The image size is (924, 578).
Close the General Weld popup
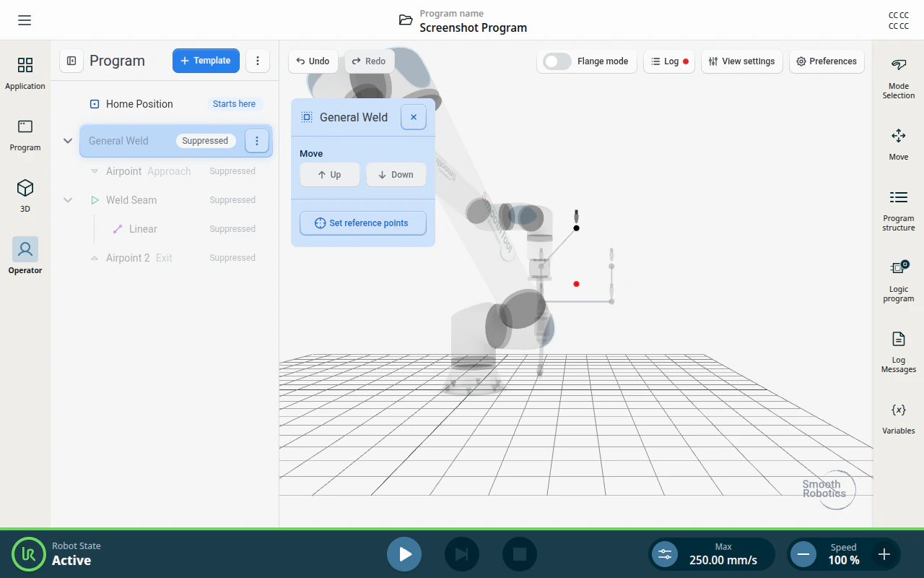tap(414, 117)
